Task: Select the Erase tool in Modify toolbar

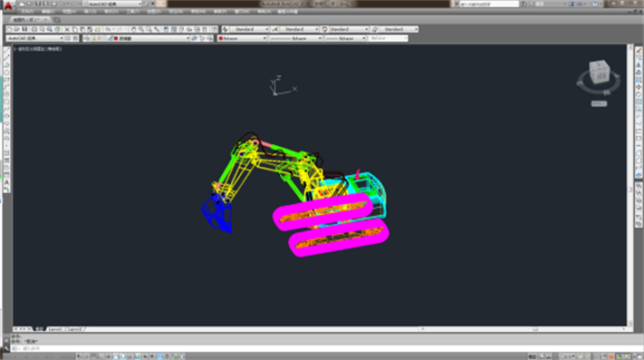Action: tap(639, 50)
